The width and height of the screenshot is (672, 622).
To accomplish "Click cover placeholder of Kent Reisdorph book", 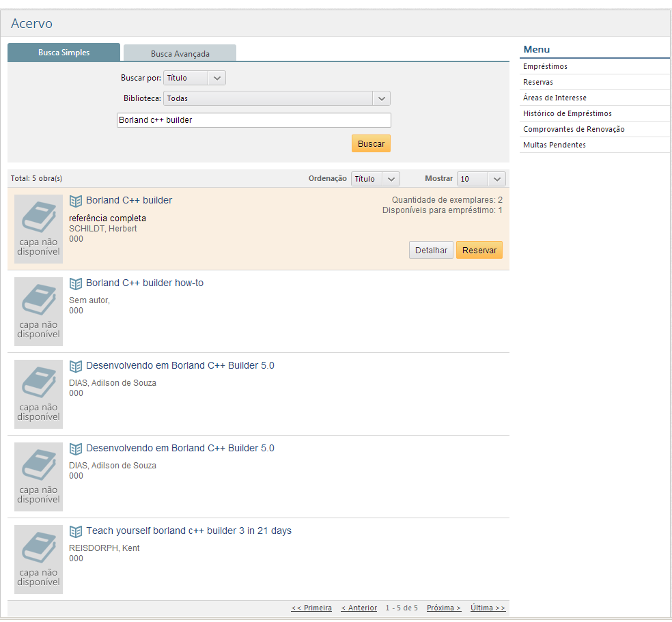I will (x=38, y=559).
